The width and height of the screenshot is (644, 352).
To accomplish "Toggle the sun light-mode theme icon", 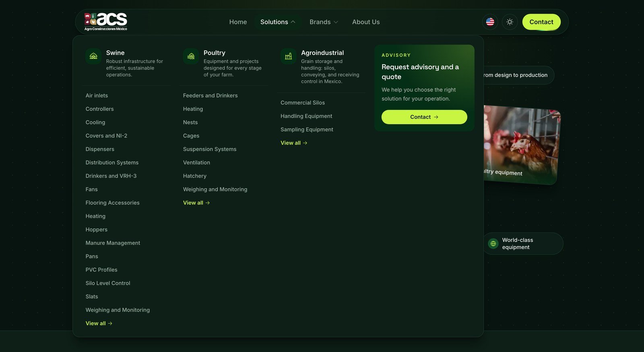I will (510, 22).
